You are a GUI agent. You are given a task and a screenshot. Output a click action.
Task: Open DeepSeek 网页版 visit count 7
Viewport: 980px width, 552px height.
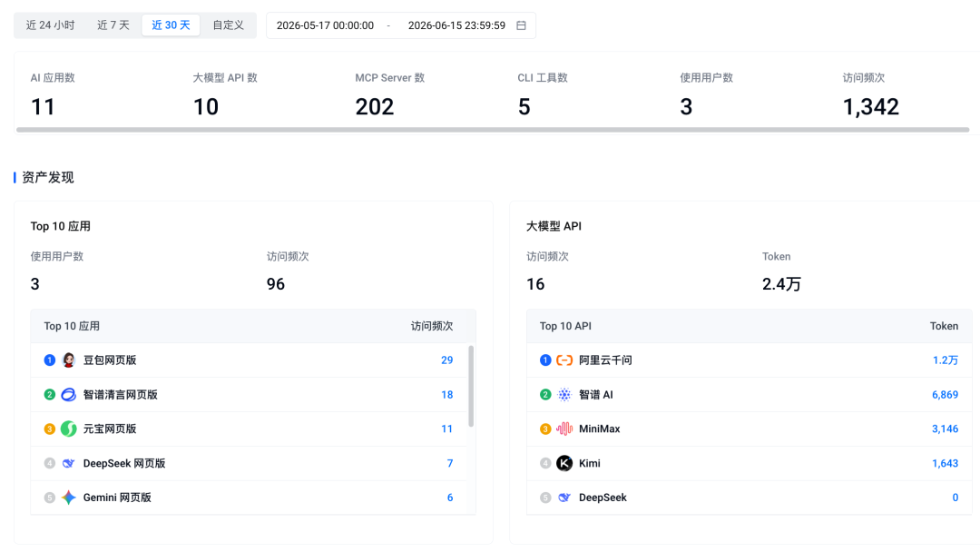tap(450, 463)
